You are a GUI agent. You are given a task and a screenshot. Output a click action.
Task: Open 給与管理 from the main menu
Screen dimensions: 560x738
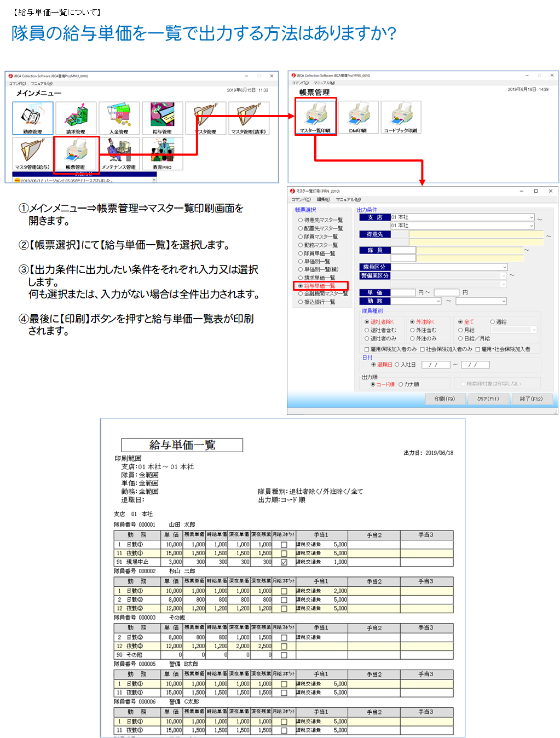click(162, 118)
